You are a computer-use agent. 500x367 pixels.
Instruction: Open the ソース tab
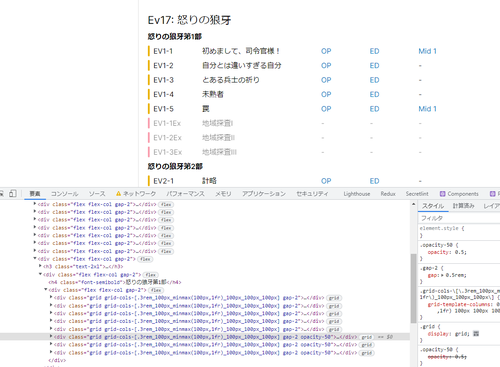click(x=97, y=194)
